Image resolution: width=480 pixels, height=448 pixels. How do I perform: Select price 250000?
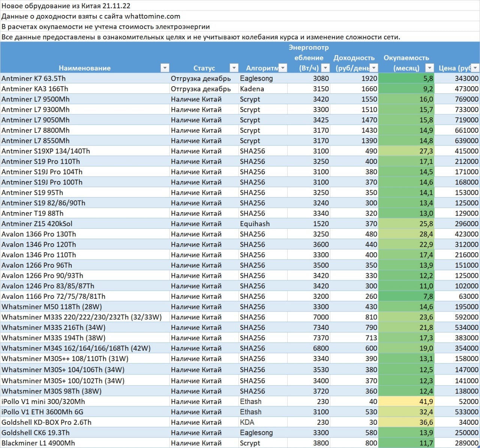click(x=457, y=433)
